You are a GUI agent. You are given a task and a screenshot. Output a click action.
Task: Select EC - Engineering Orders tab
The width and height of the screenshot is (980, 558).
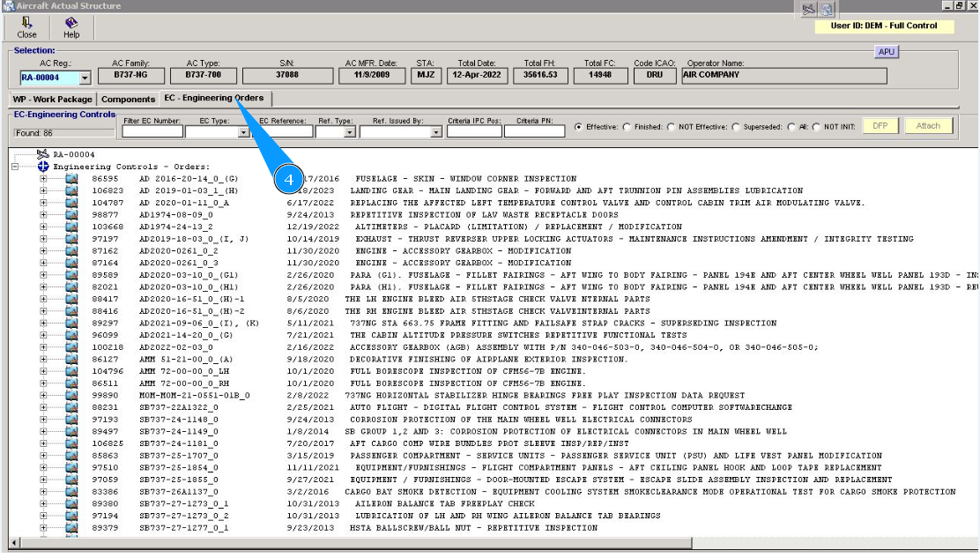[x=214, y=98]
